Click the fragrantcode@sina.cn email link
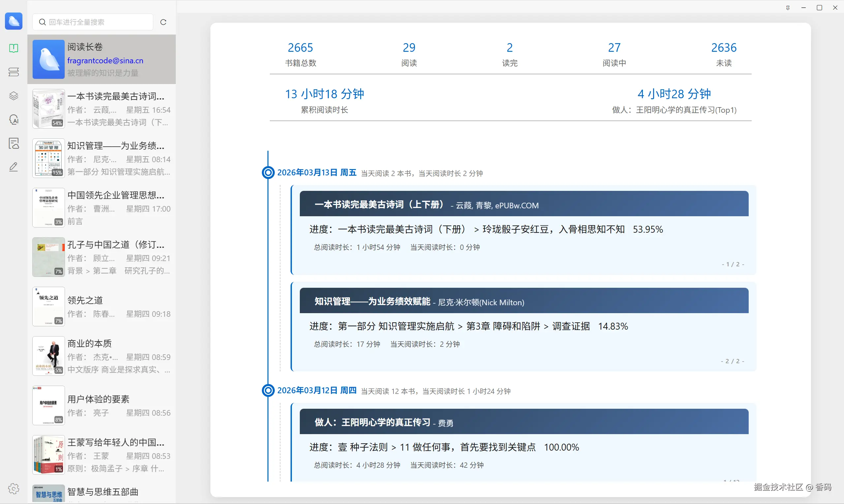 [x=105, y=60]
